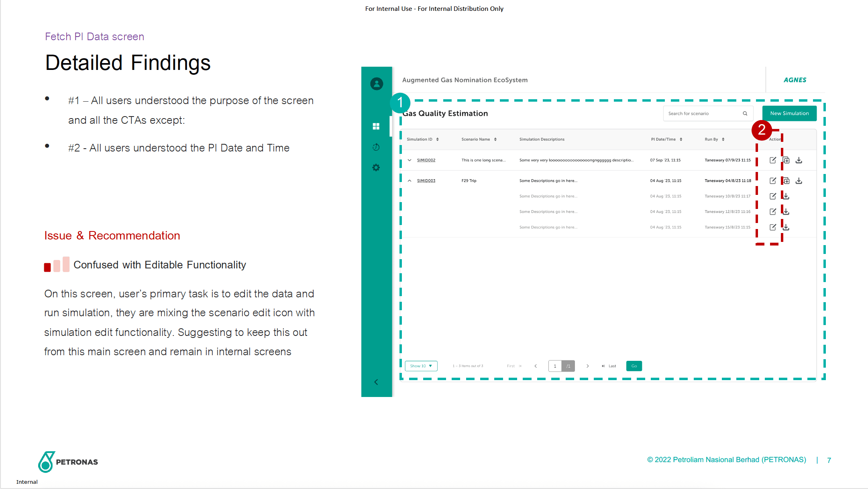
Task: Open the user profile icon in sidebar
Action: (x=376, y=84)
